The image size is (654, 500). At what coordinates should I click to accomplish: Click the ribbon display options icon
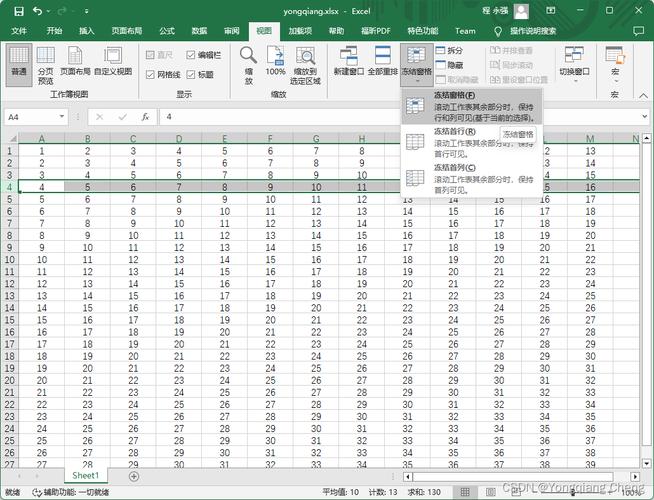[x=551, y=11]
